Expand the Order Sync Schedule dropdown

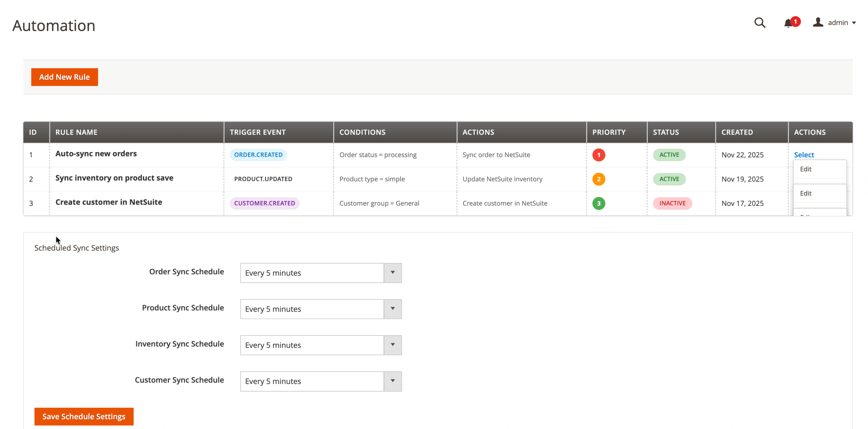[x=320, y=273]
